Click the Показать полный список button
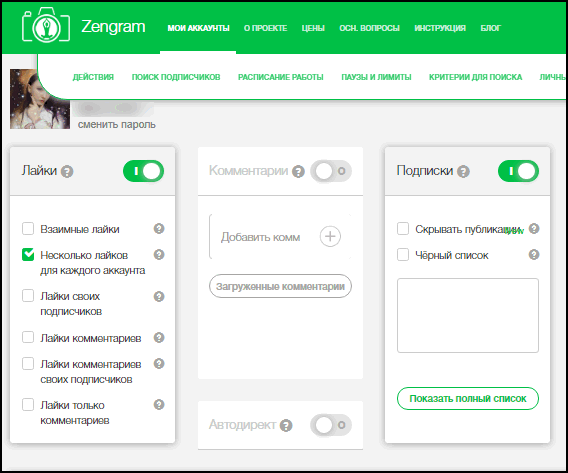The width and height of the screenshot is (568, 473). coord(468,399)
